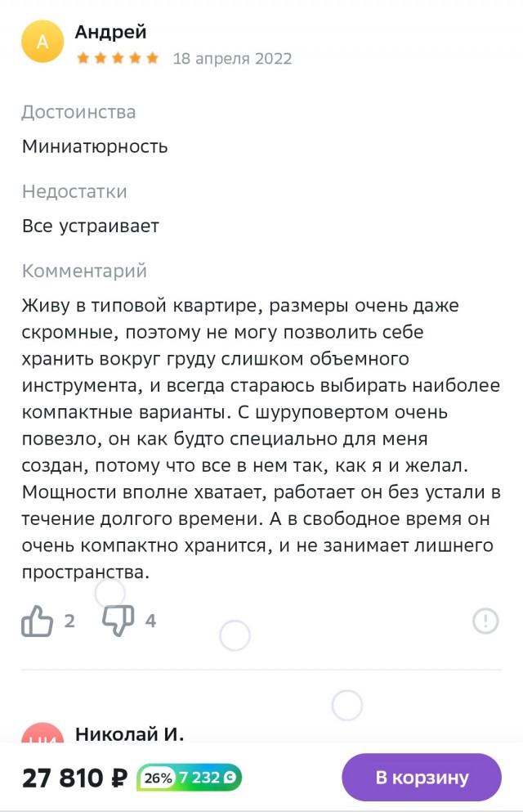Click the review date 18 апреля 2022

point(232,58)
